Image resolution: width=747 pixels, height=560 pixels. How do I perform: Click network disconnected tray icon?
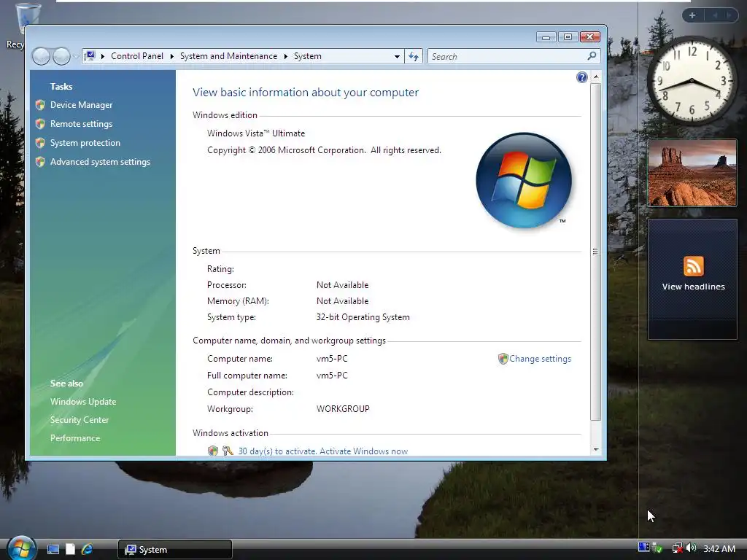pos(677,548)
